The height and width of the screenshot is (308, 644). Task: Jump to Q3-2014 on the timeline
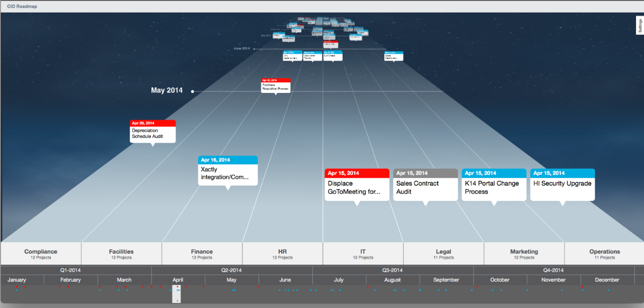click(x=392, y=270)
